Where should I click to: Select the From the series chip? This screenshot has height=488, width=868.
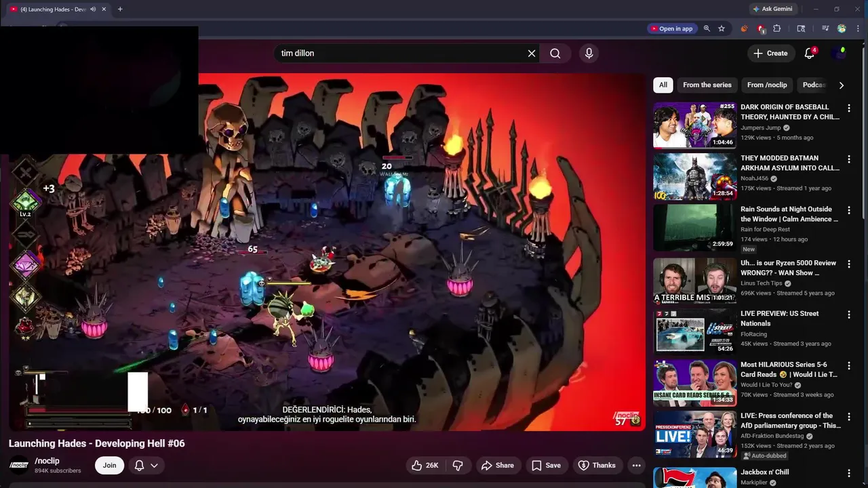pyautogui.click(x=707, y=85)
